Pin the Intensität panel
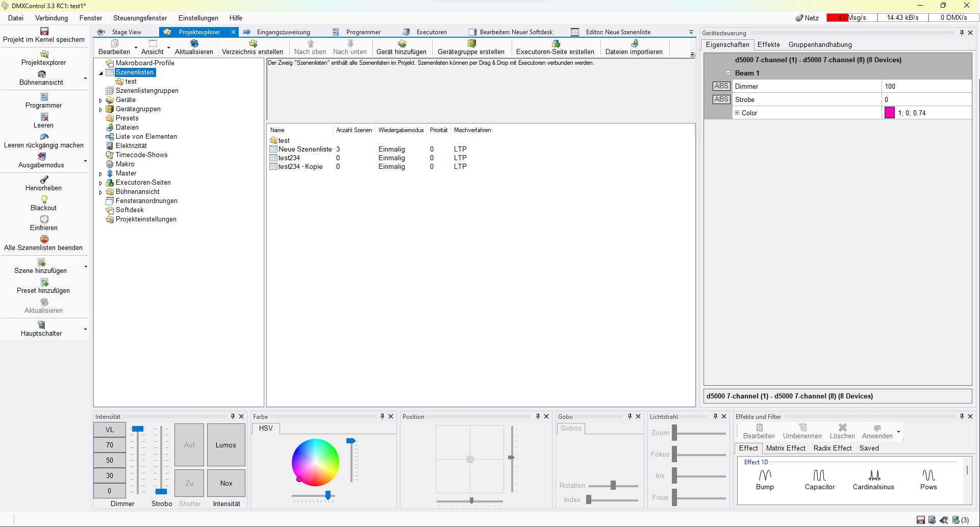980x527 pixels. pyautogui.click(x=233, y=416)
